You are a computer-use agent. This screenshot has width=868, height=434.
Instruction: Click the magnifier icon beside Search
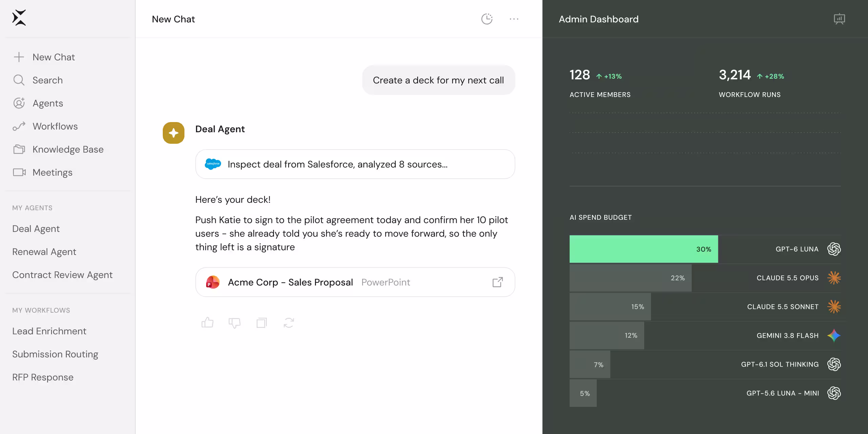(19, 80)
